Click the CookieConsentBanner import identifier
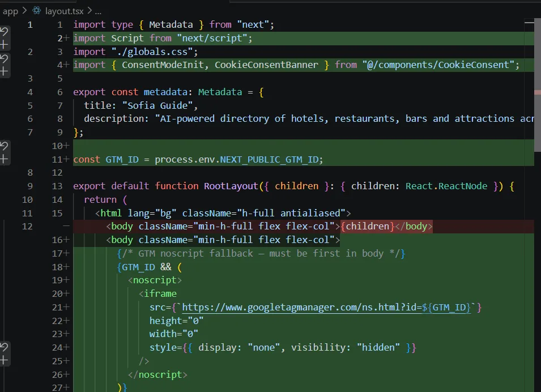Image resolution: width=541 pixels, height=392 pixels. (x=266, y=65)
